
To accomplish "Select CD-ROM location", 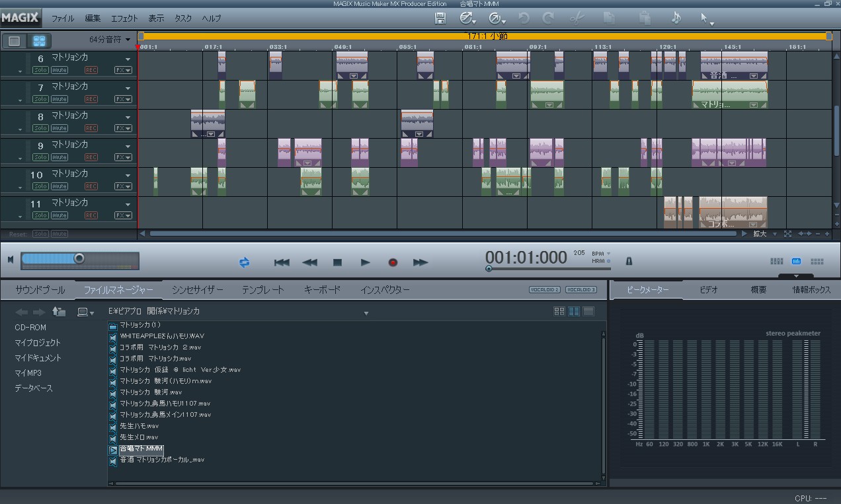I will click(x=30, y=328).
